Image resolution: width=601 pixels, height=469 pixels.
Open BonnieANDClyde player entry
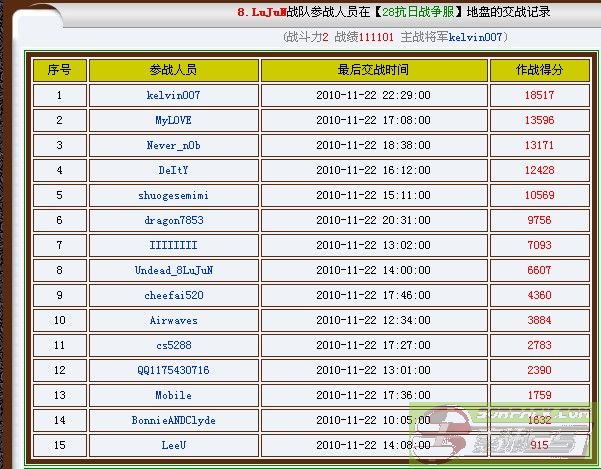coord(173,420)
